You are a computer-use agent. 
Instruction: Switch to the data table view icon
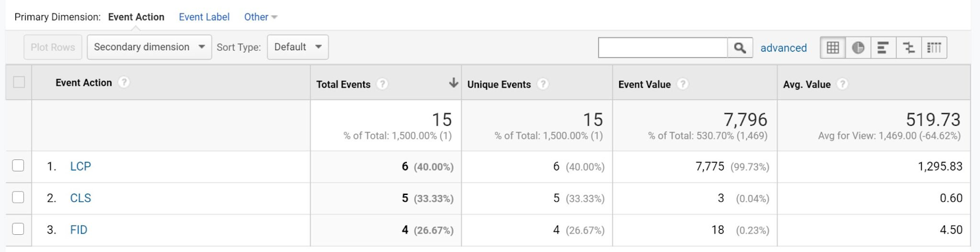[832, 48]
